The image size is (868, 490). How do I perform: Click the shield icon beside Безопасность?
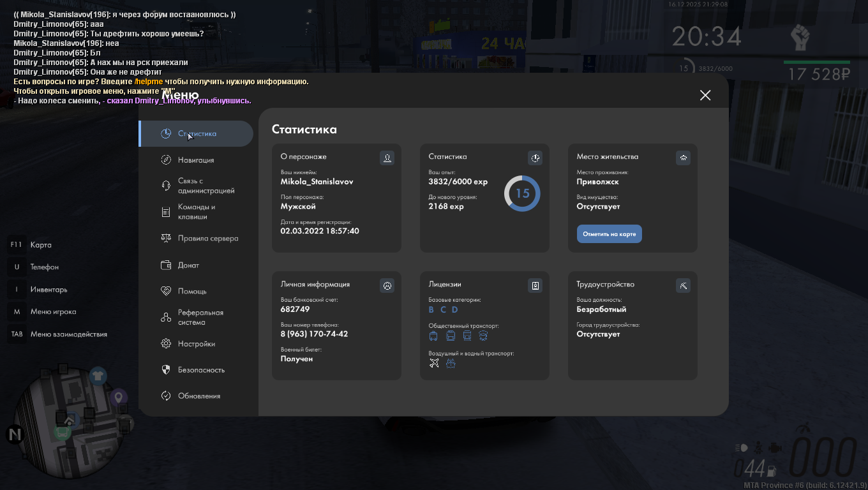[166, 369]
